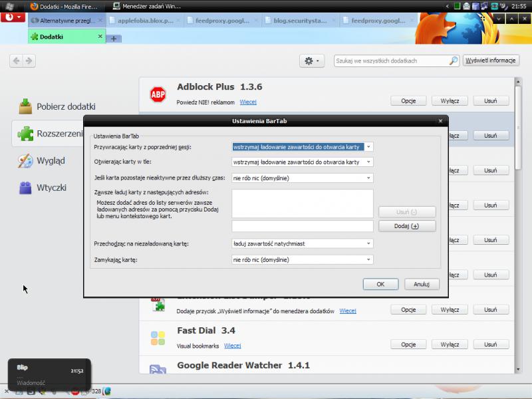The width and height of the screenshot is (532, 399).
Task: Click the Adblock Plus ABP logo
Action: [x=158, y=94]
